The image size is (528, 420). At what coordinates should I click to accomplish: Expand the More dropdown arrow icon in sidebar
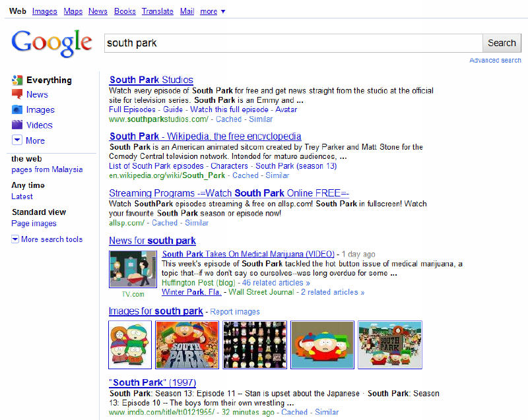click(17, 140)
